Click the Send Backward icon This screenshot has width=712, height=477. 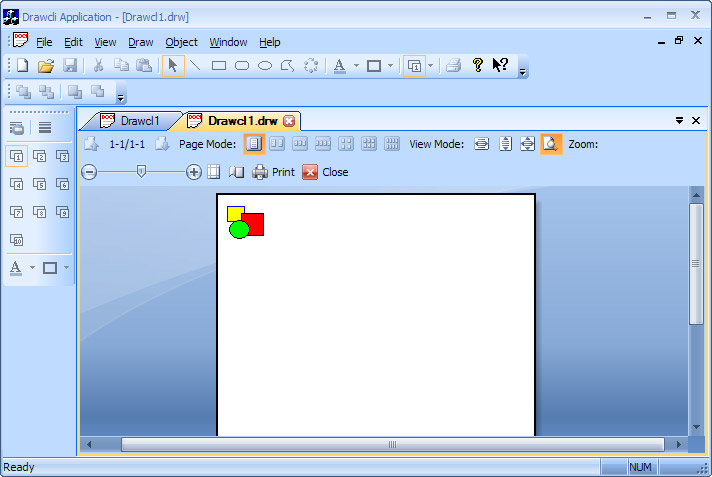(x=98, y=92)
